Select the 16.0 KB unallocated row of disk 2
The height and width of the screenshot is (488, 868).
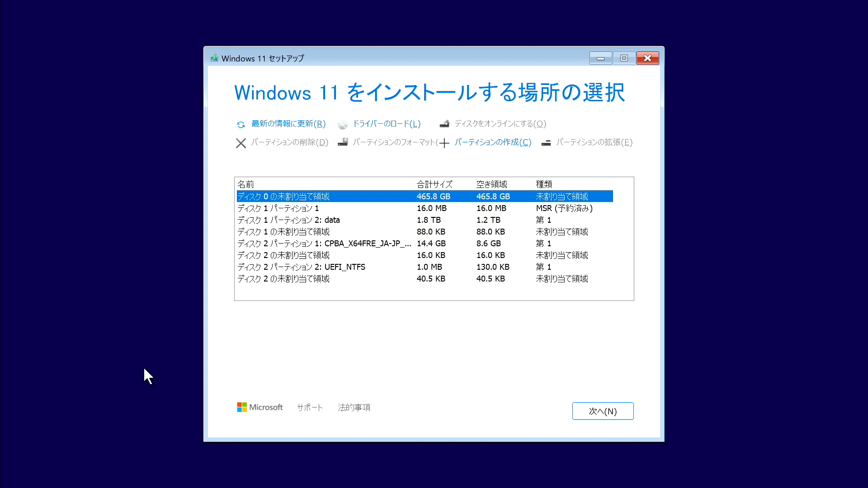point(425,255)
